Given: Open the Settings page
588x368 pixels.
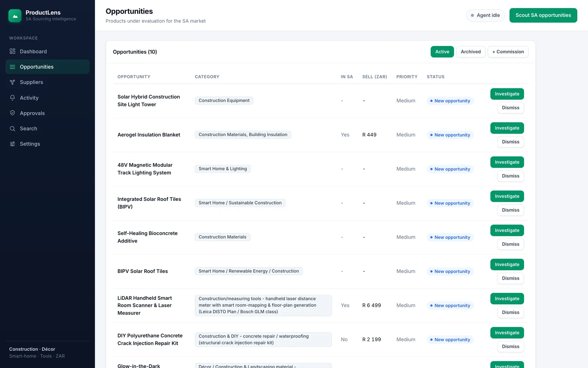Looking at the screenshot, I should click(47, 144).
